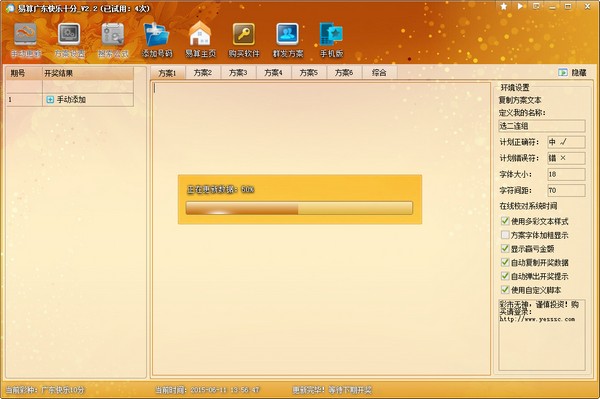This screenshot has height=399, width=600.
Task: Click the 隐藏 label text
Action: (579, 72)
